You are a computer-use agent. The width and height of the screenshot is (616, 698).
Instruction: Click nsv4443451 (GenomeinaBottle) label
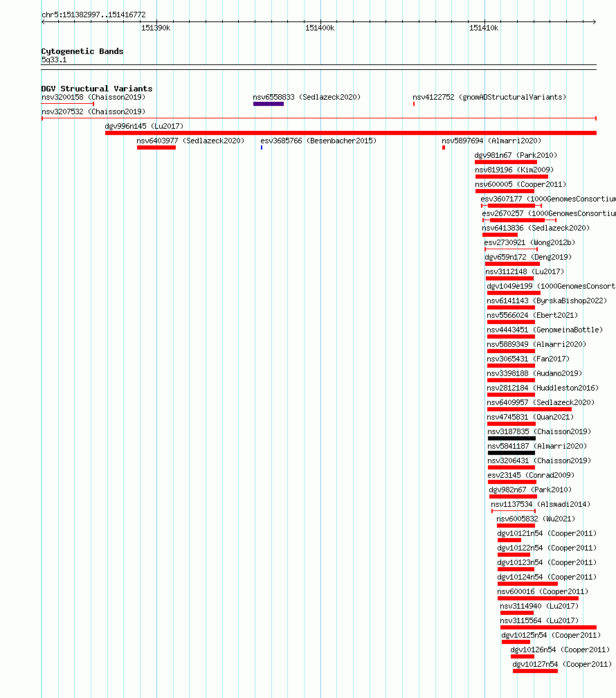coord(545,330)
